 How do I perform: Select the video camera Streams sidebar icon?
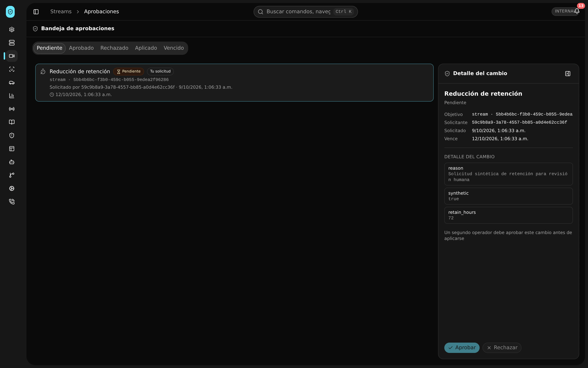pyautogui.click(x=12, y=56)
